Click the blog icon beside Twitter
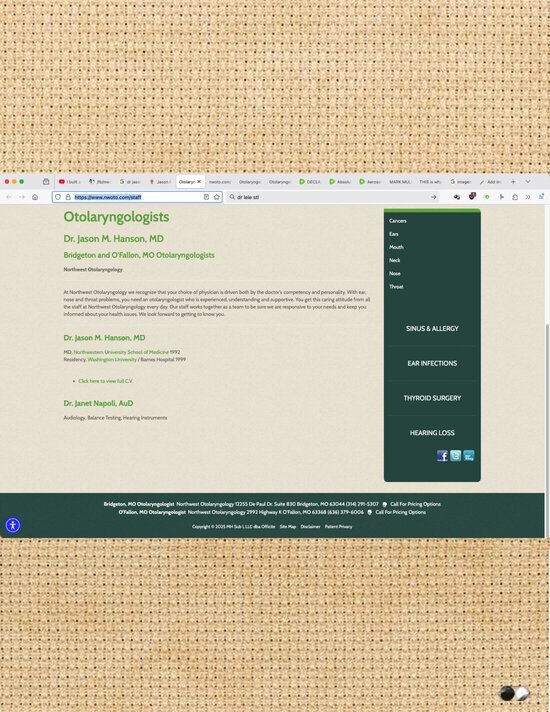The width and height of the screenshot is (550, 712). click(469, 455)
